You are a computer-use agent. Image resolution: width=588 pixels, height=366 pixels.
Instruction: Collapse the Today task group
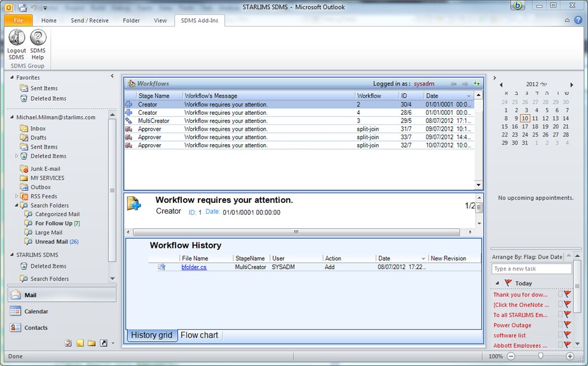(497, 284)
